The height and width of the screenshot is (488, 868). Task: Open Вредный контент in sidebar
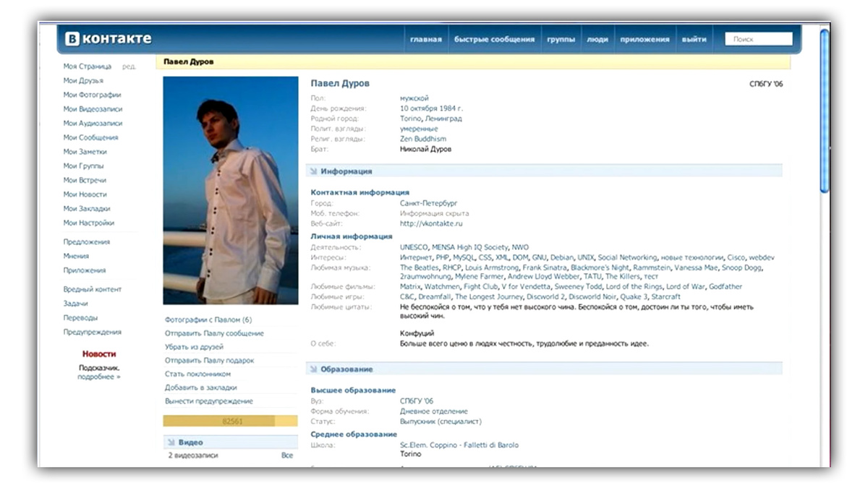click(x=92, y=289)
